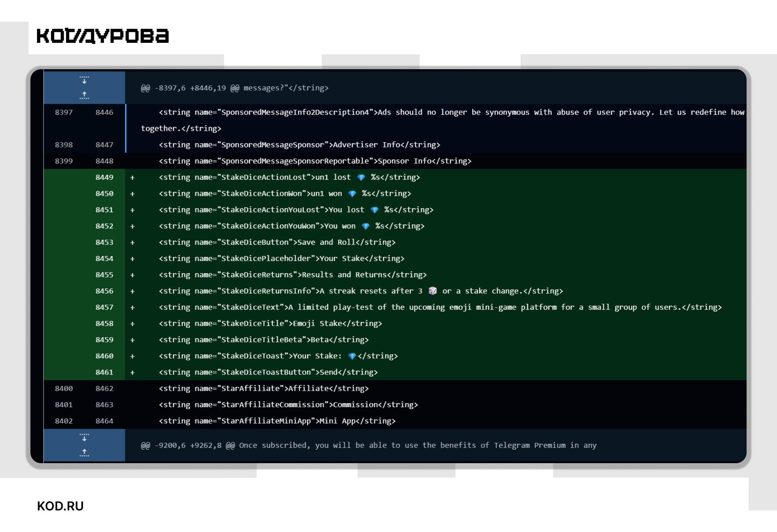Click the StarAffiliateMiniApp Mini App line
The height and width of the screenshot is (532, 777).
277,421
